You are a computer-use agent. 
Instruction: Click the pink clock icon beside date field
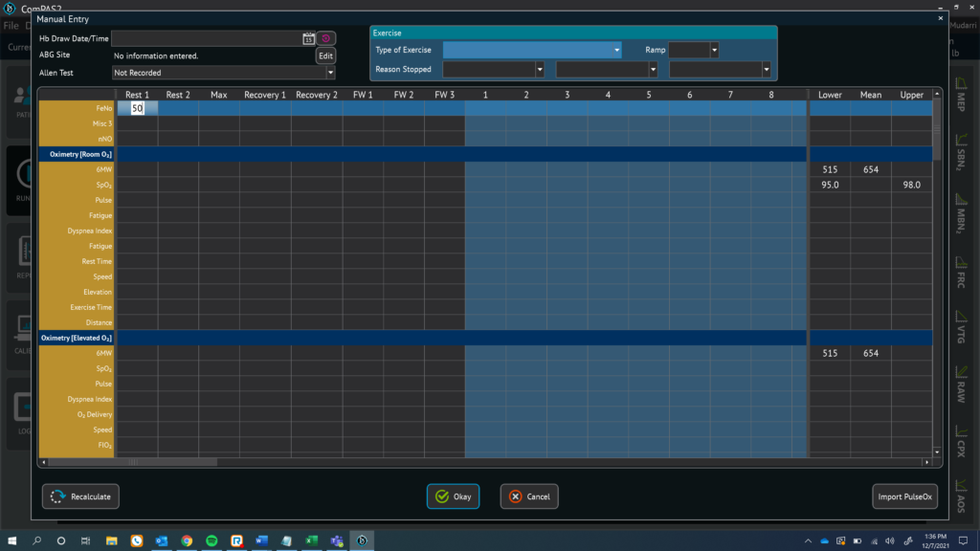click(325, 38)
